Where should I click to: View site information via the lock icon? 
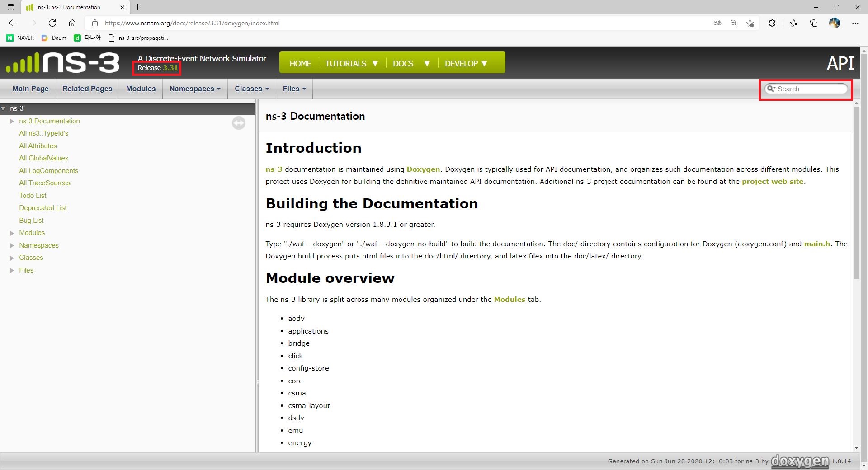[x=95, y=23]
